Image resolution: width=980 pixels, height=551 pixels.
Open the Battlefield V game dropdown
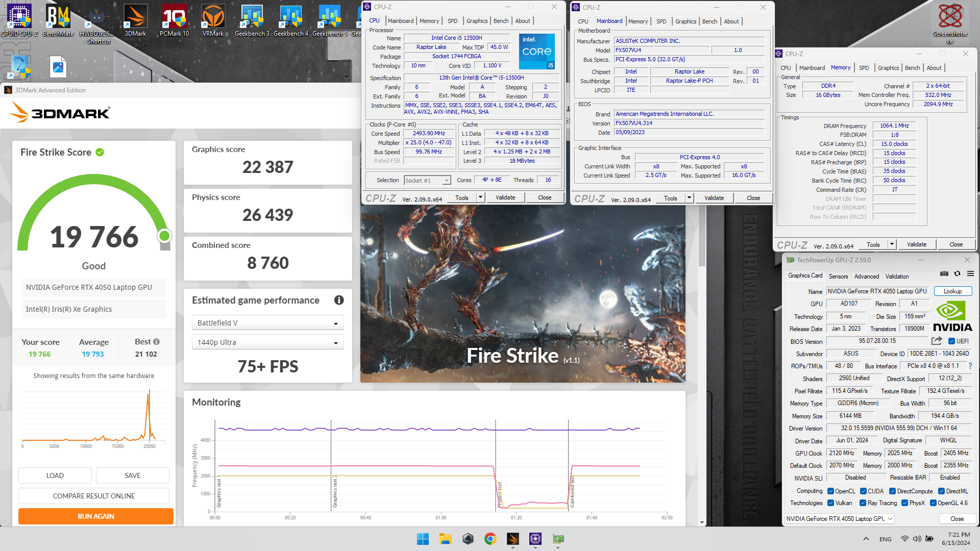pos(268,323)
